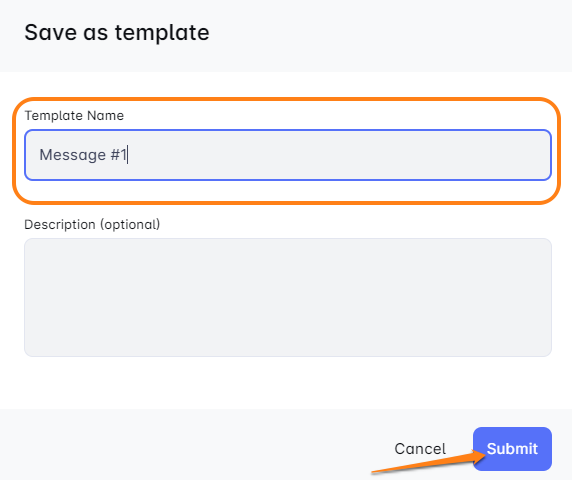
Task: Click the "Template Name" field label
Action: [x=74, y=116]
